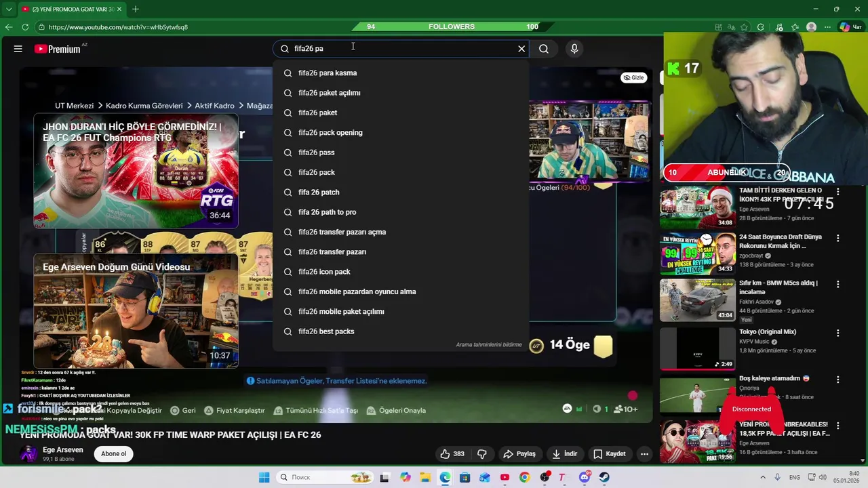This screenshot has width=868, height=488.
Task: Open the 'Tokyo (Original Mix)' title
Action: pos(768,332)
